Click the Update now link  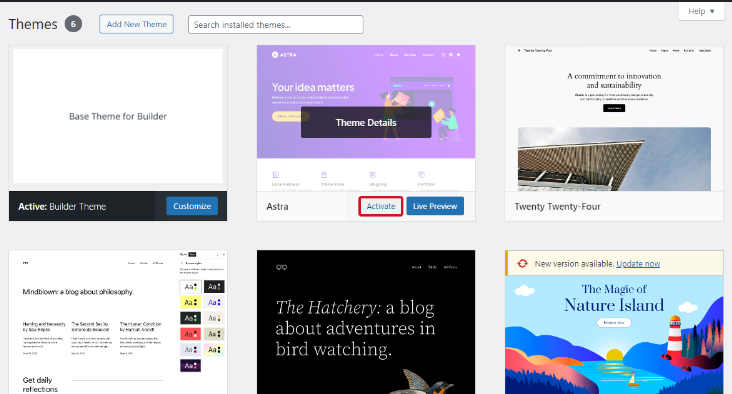[x=638, y=264]
